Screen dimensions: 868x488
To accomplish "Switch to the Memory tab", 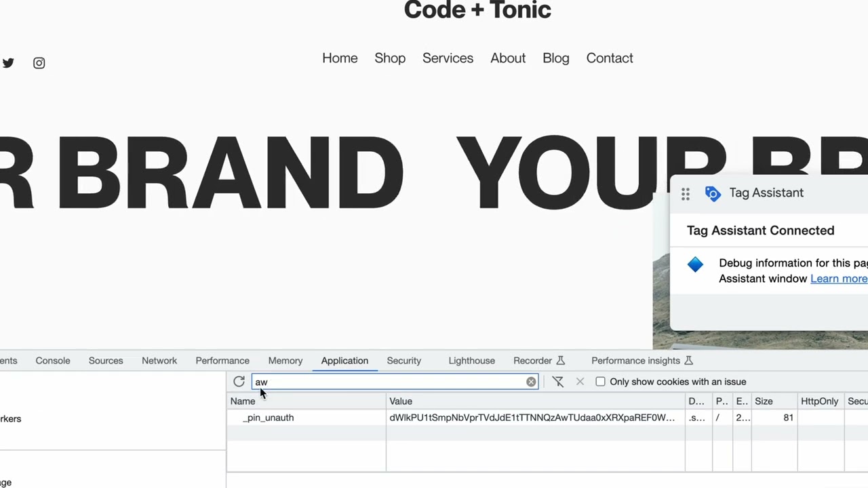I will (285, 361).
